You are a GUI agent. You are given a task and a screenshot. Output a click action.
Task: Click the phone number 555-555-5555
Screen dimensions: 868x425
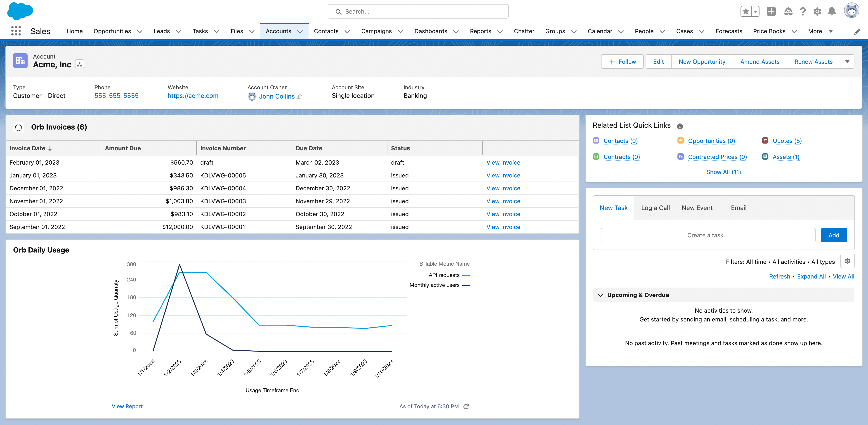pyautogui.click(x=116, y=96)
